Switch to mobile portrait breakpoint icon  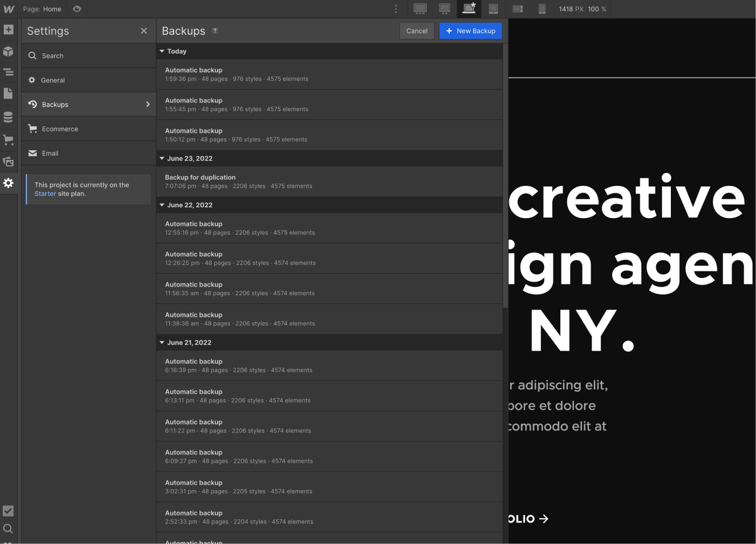point(542,9)
